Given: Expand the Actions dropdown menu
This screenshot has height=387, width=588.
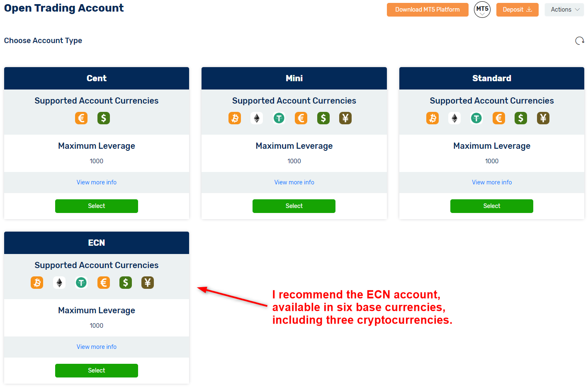Looking at the screenshot, I should (564, 10).
